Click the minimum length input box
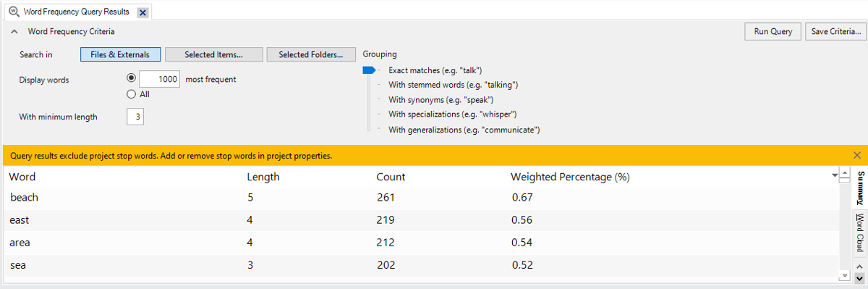 (135, 117)
